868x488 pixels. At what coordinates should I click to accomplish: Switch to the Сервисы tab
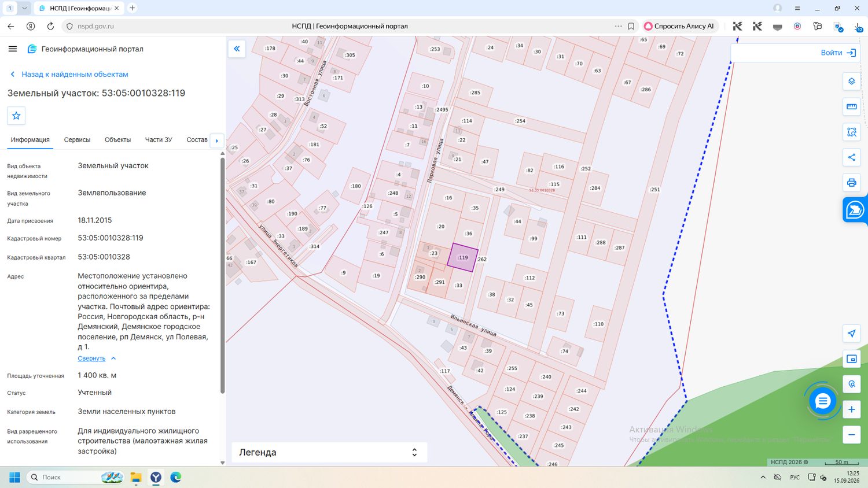click(x=77, y=140)
